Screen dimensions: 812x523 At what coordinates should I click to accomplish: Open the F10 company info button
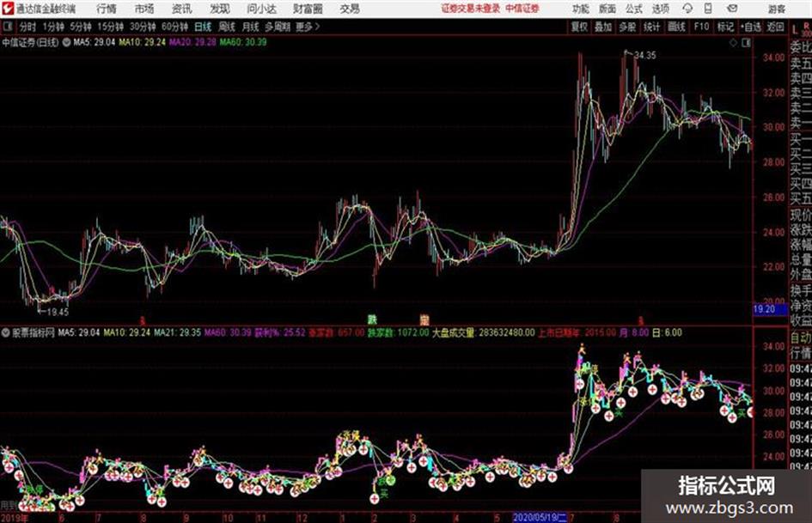click(702, 27)
